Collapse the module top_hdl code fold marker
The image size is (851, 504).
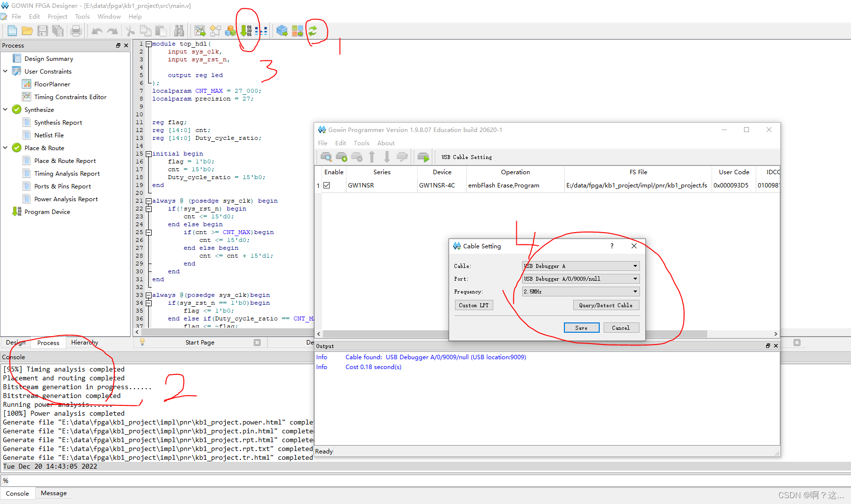149,44
